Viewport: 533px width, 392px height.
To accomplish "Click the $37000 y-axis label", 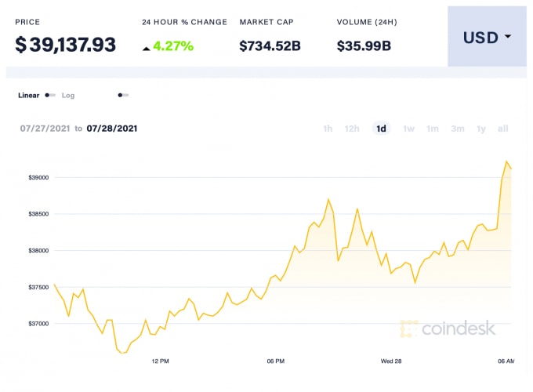I will (x=38, y=324).
